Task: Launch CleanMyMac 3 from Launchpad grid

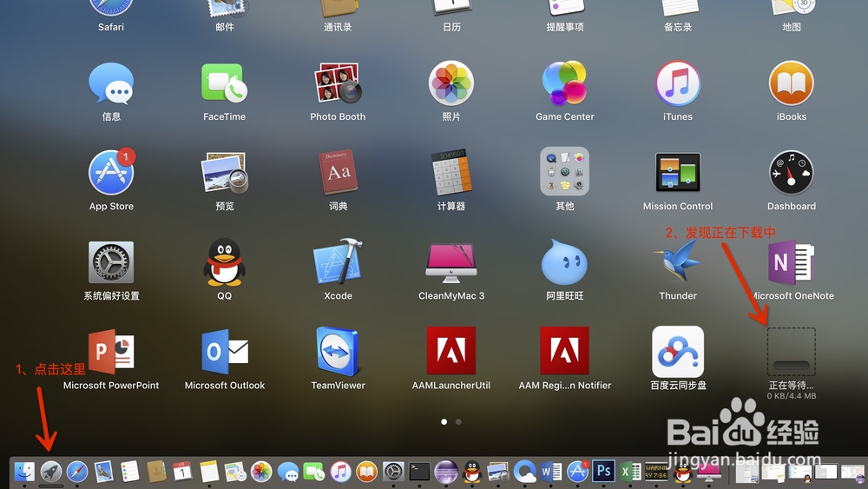Action: coord(451,263)
